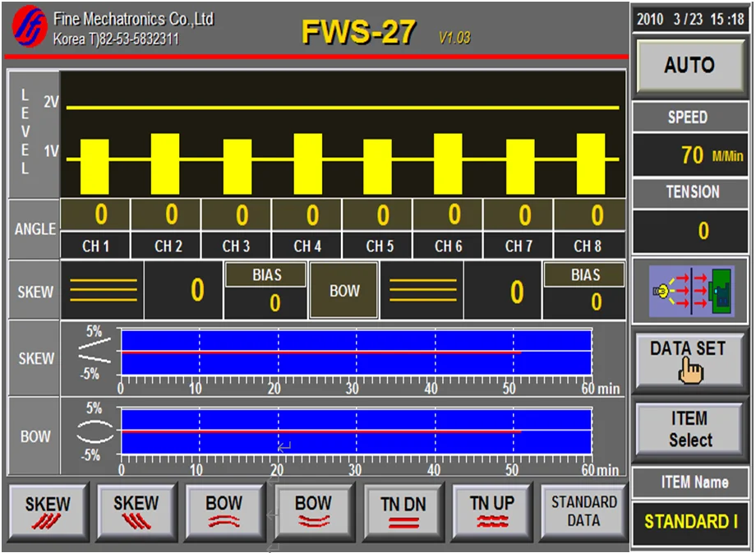Load STANDARD DATA
756x553 pixels.
[x=583, y=511]
